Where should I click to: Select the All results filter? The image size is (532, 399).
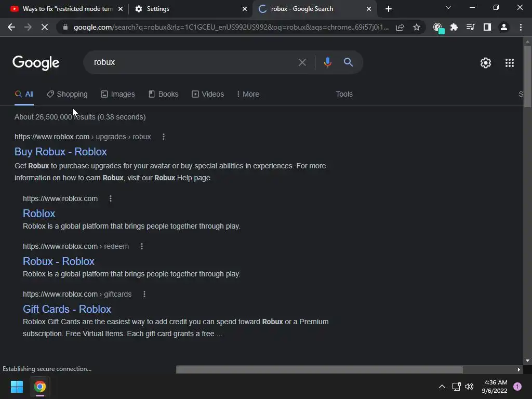click(24, 95)
